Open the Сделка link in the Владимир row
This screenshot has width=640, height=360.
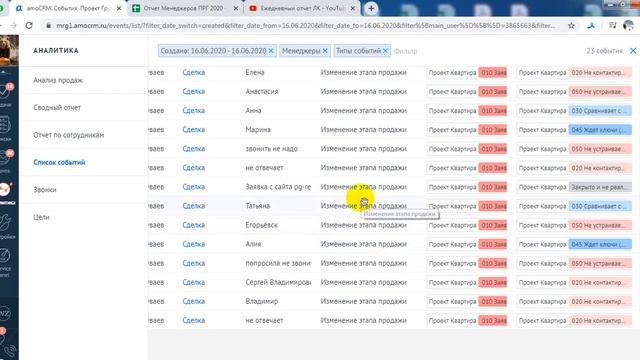pos(193,301)
